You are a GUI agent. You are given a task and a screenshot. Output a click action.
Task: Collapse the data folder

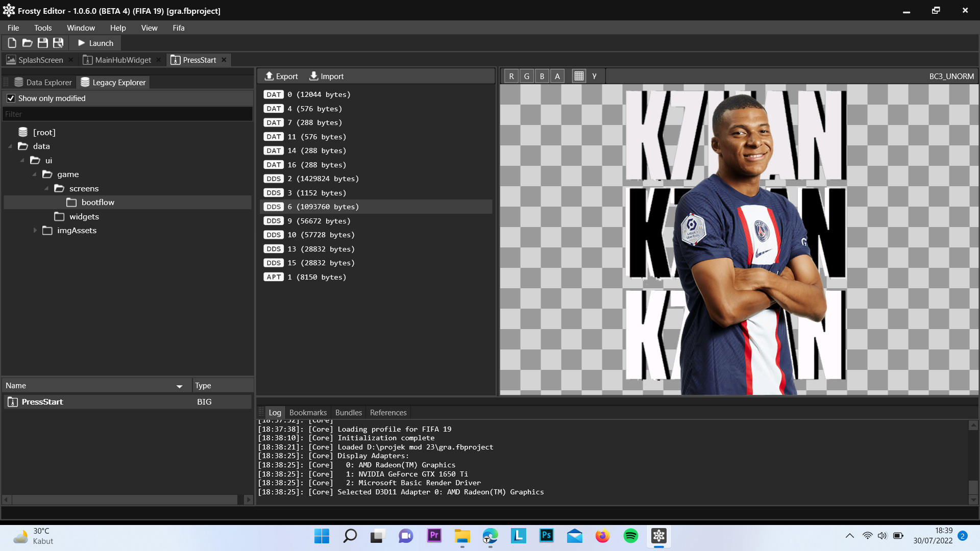(x=10, y=146)
